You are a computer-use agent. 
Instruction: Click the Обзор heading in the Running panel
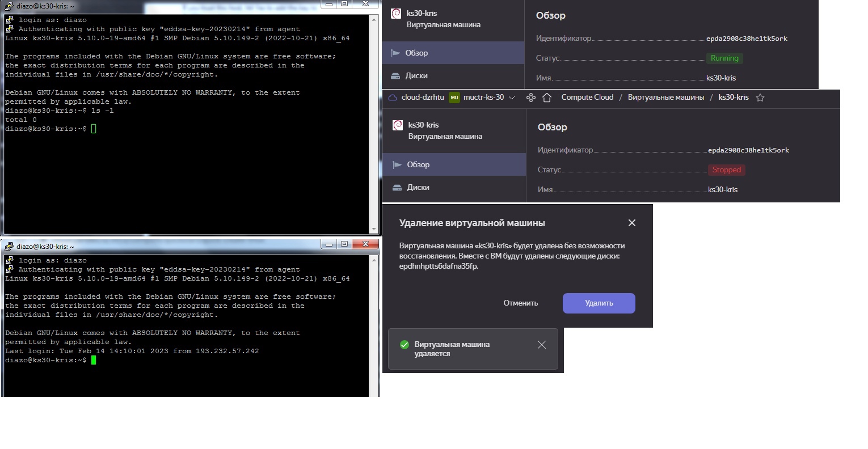click(550, 16)
